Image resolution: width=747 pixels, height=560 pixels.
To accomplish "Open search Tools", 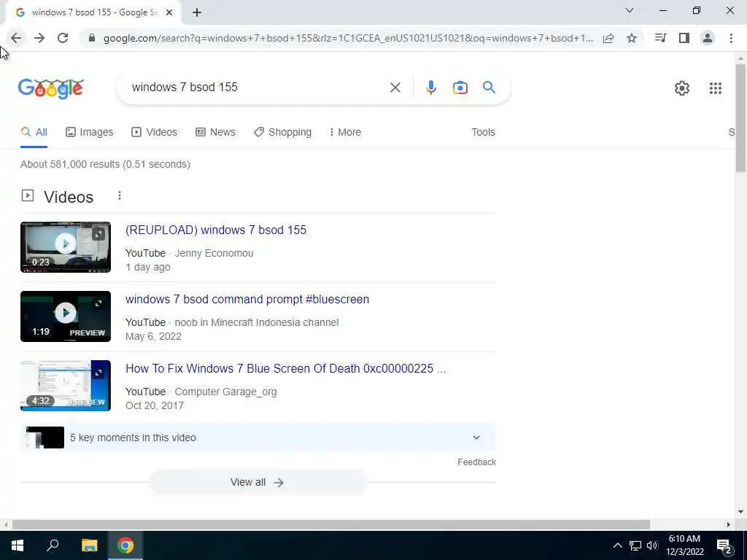I will click(483, 132).
